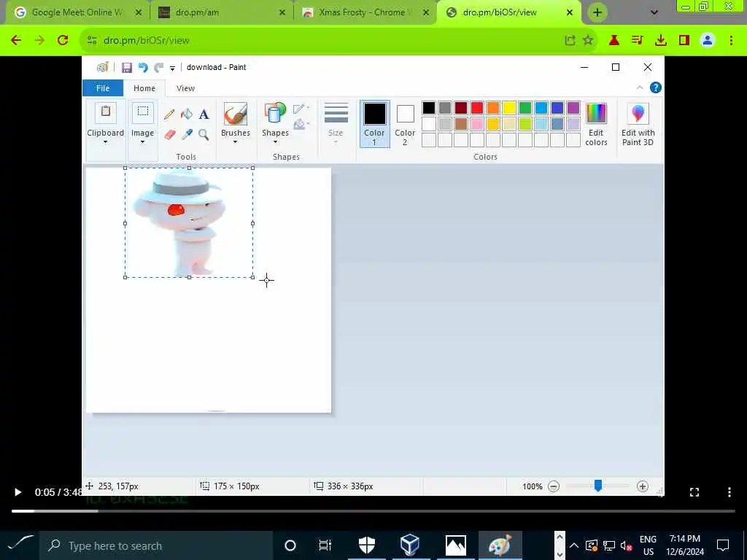The image size is (747, 560).
Task: Open Customize Quick Access Toolbar dropdown
Action: (172, 68)
